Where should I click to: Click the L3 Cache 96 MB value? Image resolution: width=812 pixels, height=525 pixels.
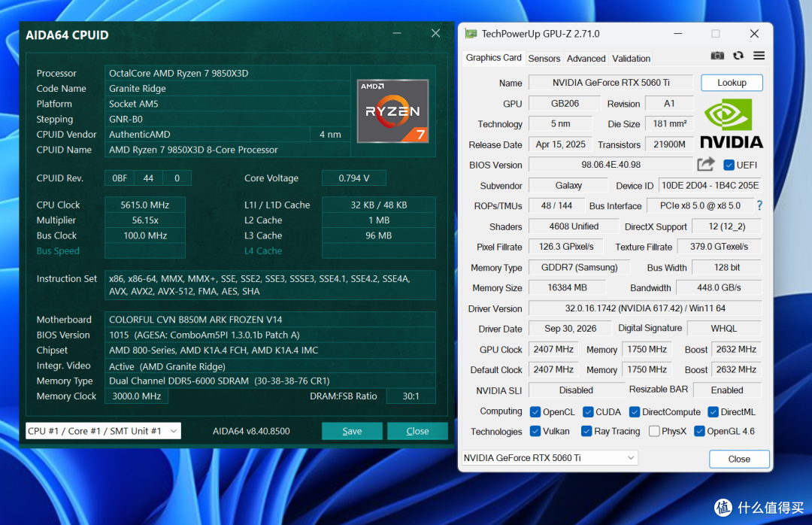click(x=378, y=235)
